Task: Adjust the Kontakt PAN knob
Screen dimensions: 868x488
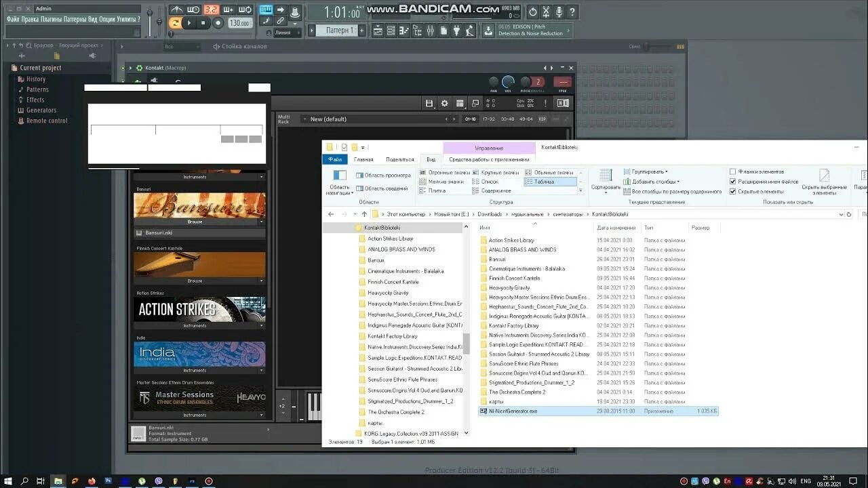Action: [x=494, y=82]
